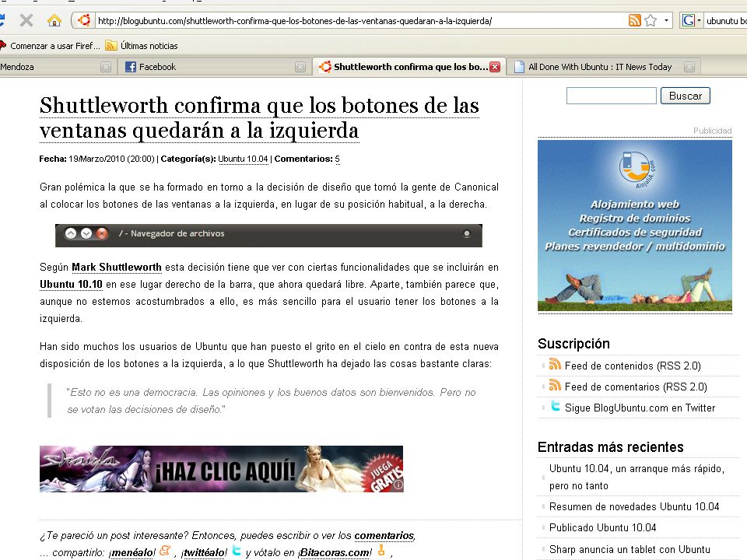
Task: Open the 'Últimas noticias' feed bookmark
Action: [142, 46]
